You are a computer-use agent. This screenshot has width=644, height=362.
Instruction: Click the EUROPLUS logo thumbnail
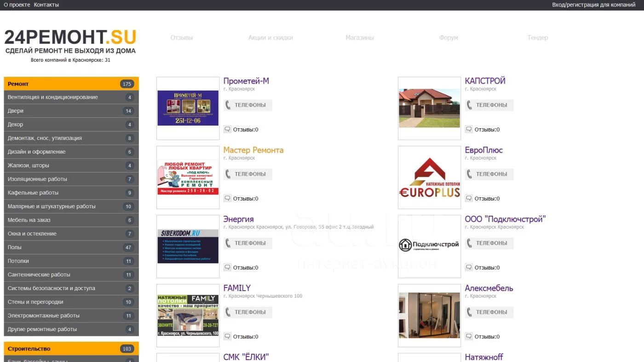[x=429, y=177]
